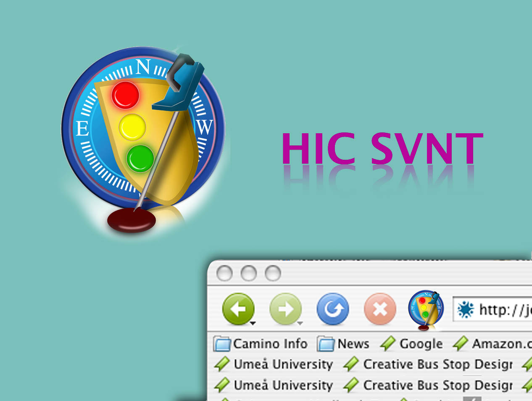The width and height of the screenshot is (532, 401).
Task: Click the site favicon in the address bar
Action: (466, 310)
